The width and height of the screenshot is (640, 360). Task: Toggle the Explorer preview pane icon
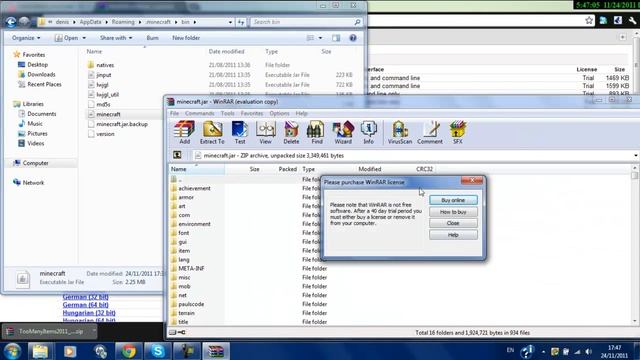point(336,38)
